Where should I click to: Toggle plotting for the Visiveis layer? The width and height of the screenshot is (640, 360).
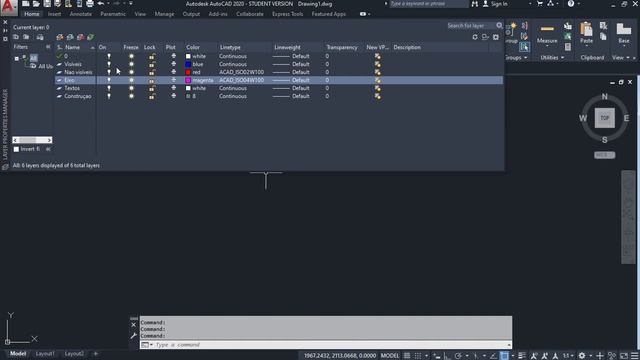(x=173, y=64)
